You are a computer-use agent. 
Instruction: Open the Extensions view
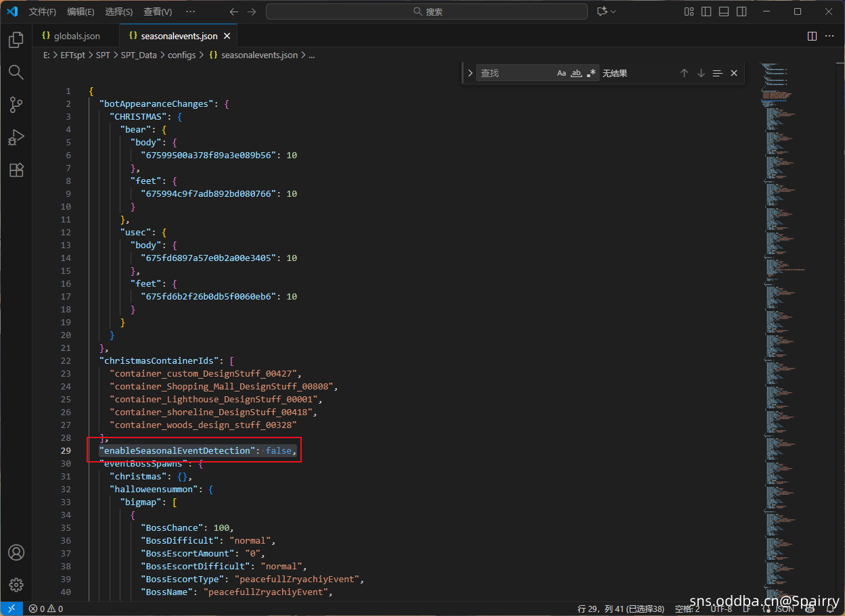[x=16, y=170]
